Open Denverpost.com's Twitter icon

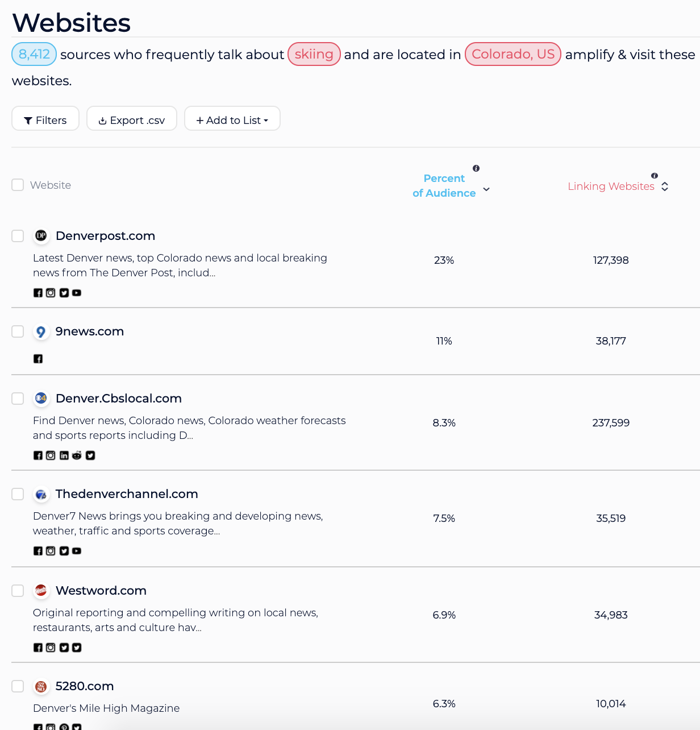pos(64,293)
